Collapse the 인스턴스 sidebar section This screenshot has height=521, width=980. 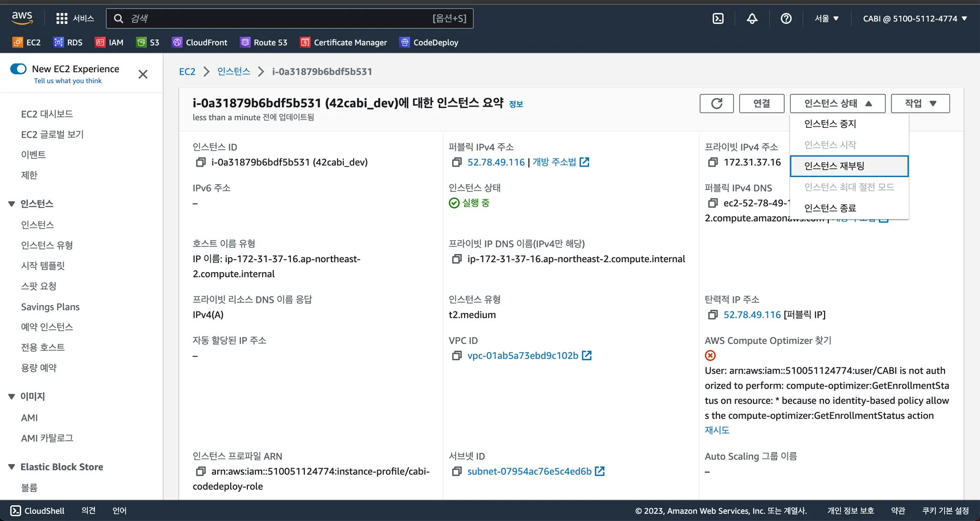click(x=11, y=204)
